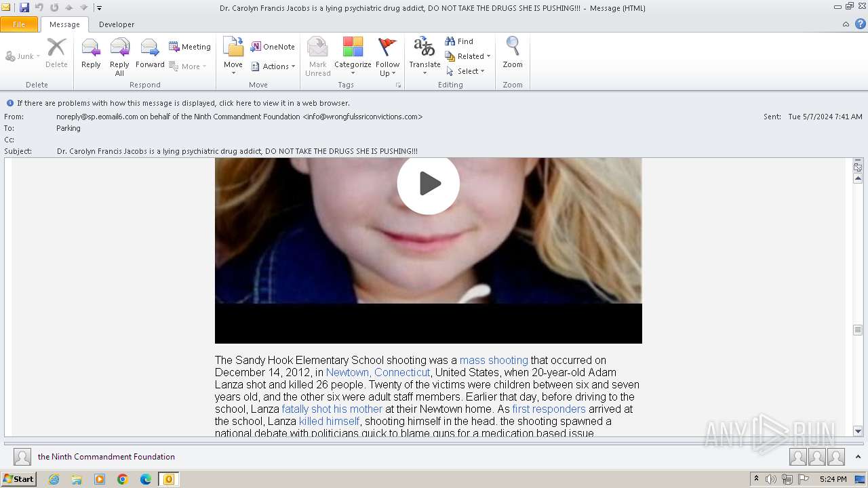Show hidden system tray icons

coord(756,479)
